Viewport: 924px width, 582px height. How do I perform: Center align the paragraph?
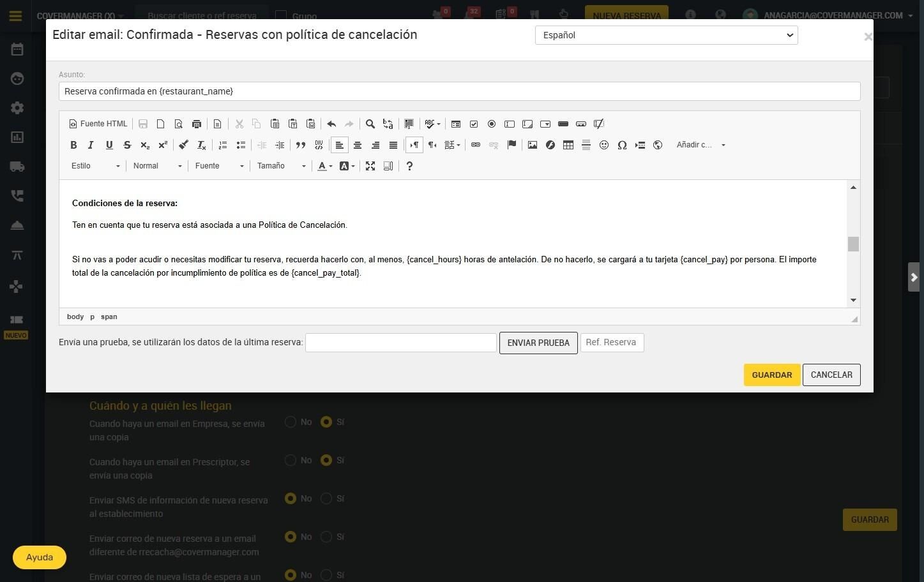click(x=358, y=145)
